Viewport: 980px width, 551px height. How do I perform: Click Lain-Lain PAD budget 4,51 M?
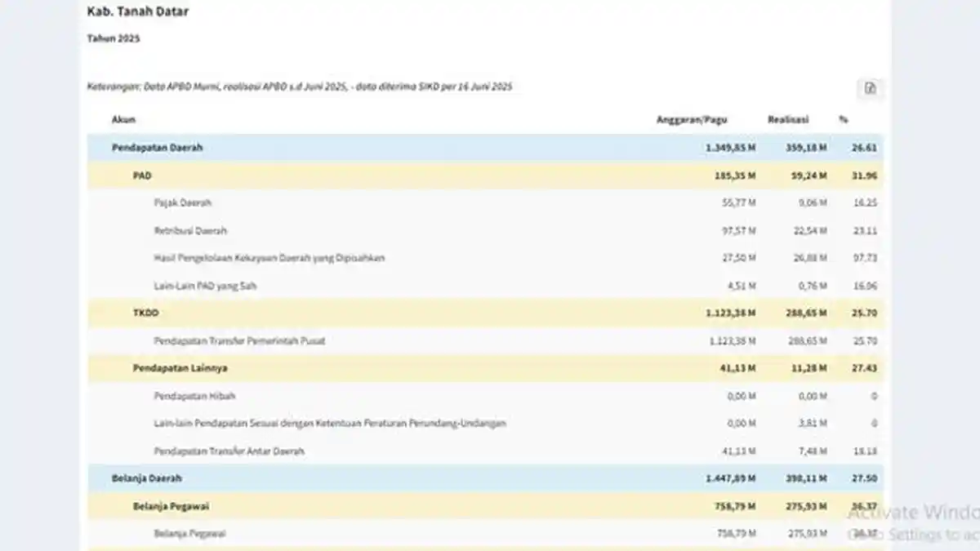[x=742, y=286]
